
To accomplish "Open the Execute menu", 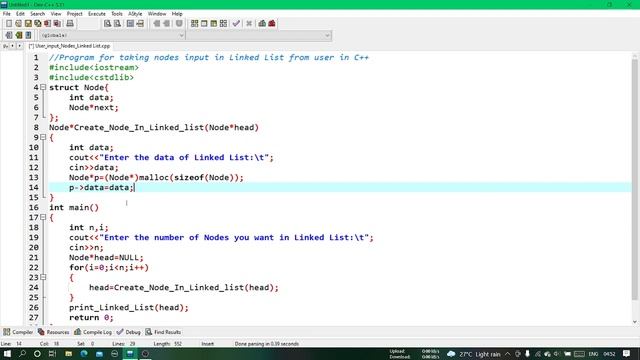I will click(97, 14).
